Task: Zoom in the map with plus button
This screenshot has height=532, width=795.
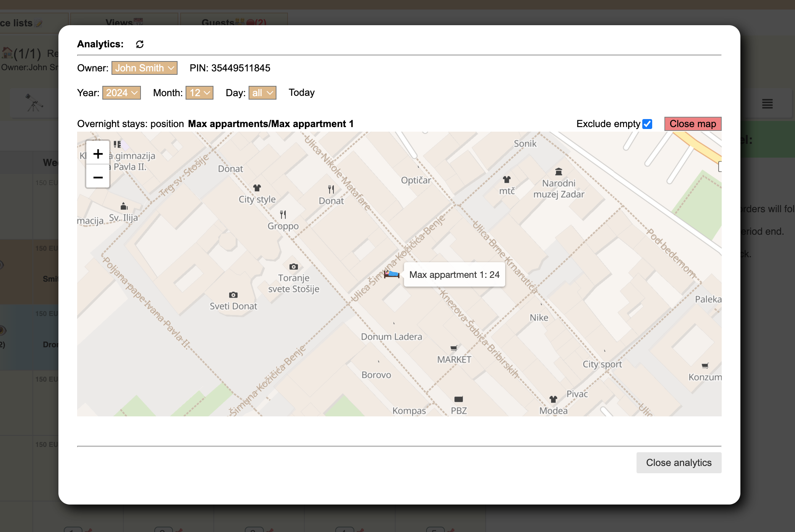Action: [98, 154]
